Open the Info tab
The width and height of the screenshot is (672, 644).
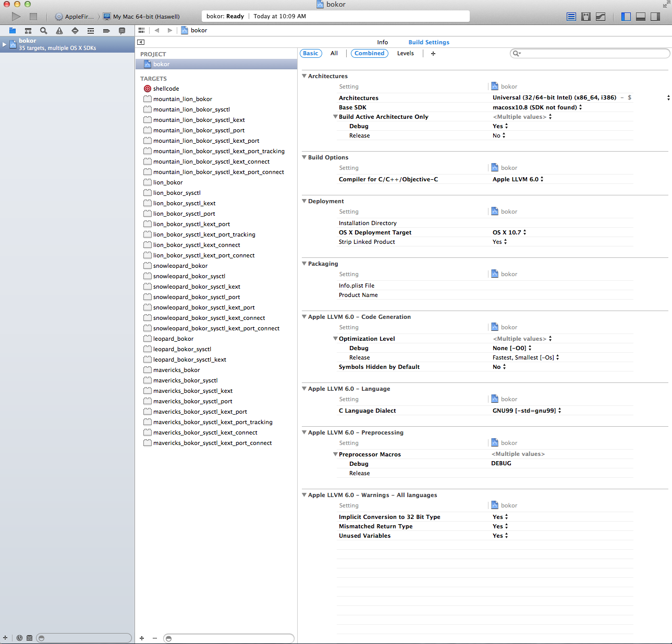[x=383, y=42]
